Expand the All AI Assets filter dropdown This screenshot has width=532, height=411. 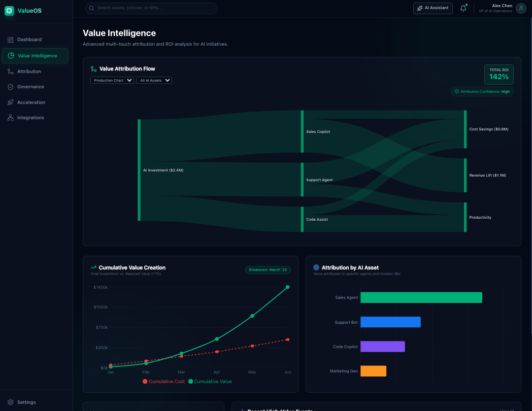click(154, 80)
